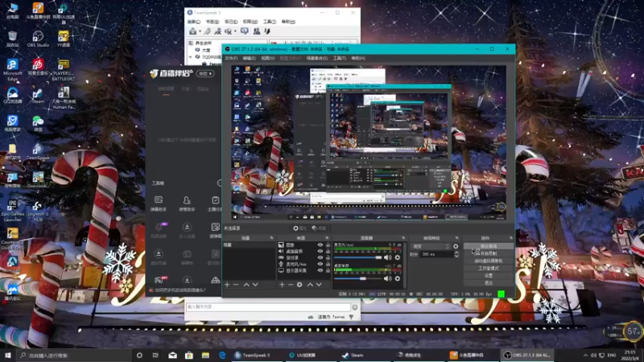Viewport: 644px width, 362px height.
Task: Open TeamSpeak 书签 menu
Action: tap(213, 22)
